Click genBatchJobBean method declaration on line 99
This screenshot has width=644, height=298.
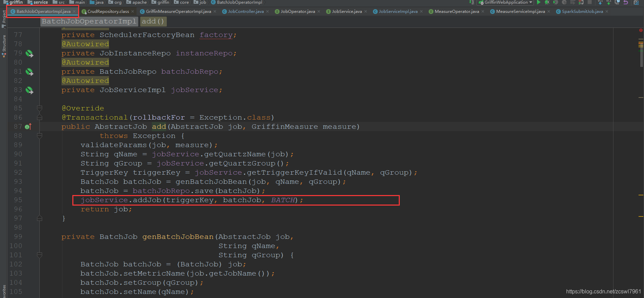[x=178, y=237]
